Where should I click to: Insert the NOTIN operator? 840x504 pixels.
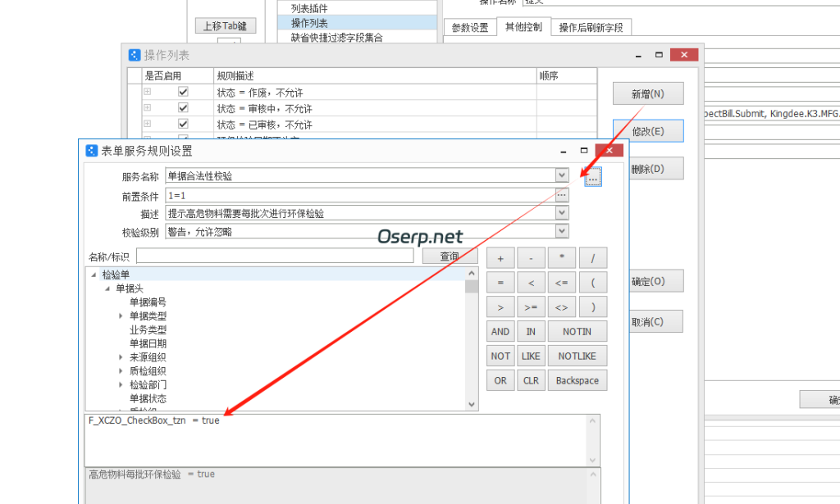coord(577,331)
